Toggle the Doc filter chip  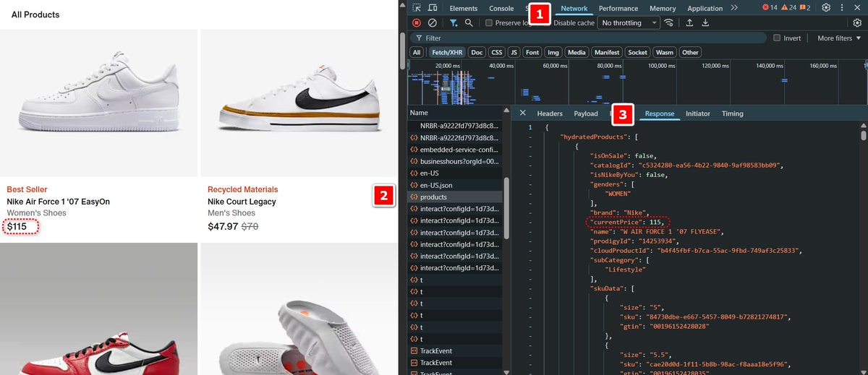coord(477,52)
